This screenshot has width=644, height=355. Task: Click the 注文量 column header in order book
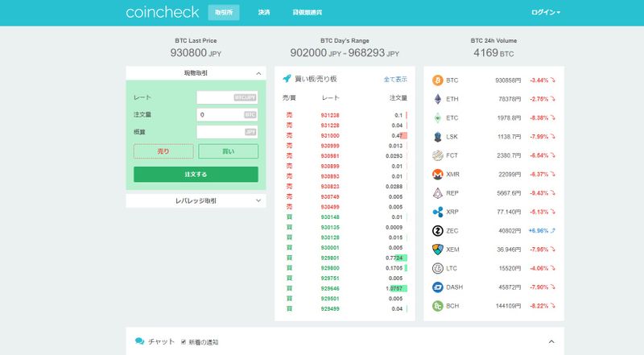(x=398, y=97)
